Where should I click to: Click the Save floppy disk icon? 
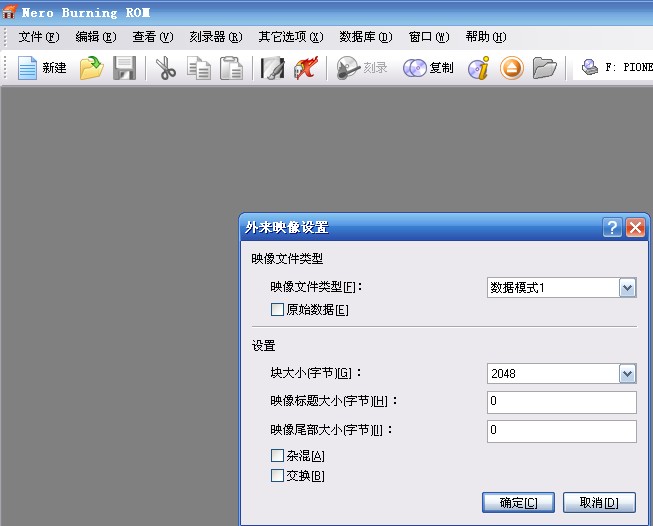click(124, 68)
